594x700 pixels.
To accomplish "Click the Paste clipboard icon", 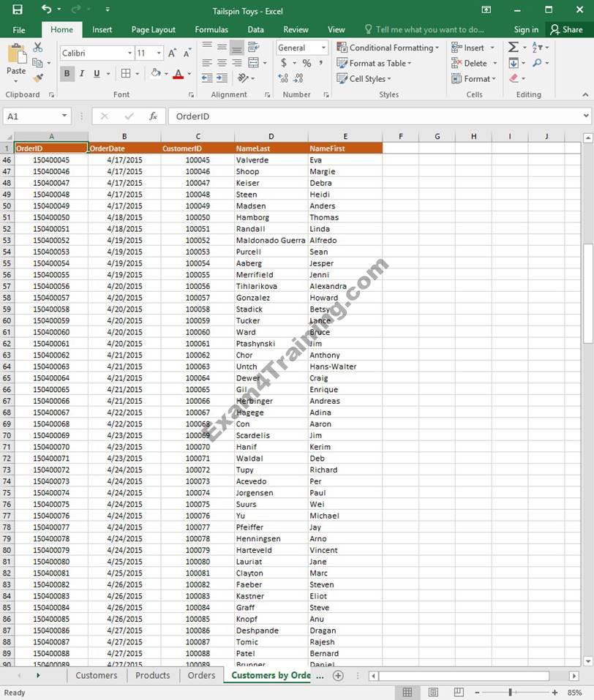I will click(16, 56).
